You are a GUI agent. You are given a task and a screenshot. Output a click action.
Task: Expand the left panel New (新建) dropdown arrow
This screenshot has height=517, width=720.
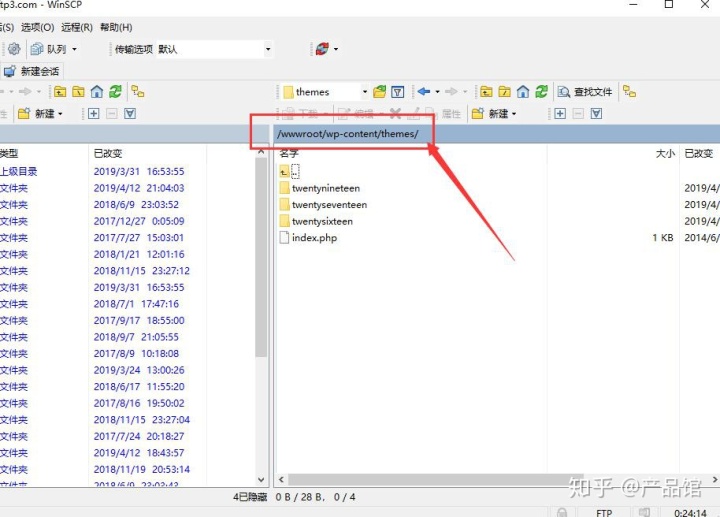[60, 114]
